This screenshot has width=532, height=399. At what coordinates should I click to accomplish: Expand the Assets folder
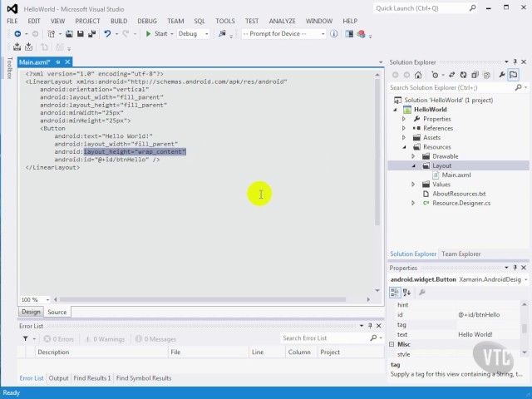404,137
